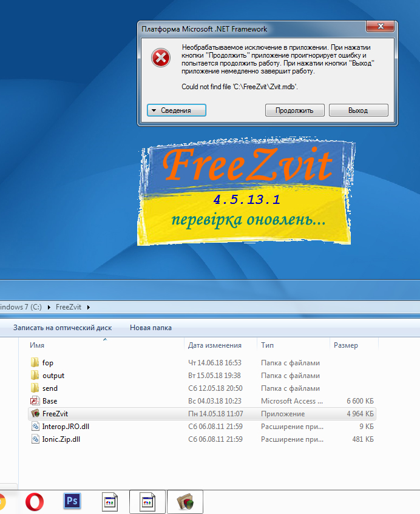420x514 pixels.
Task: Close the .NET Framework error dialog
Action: (381, 28)
